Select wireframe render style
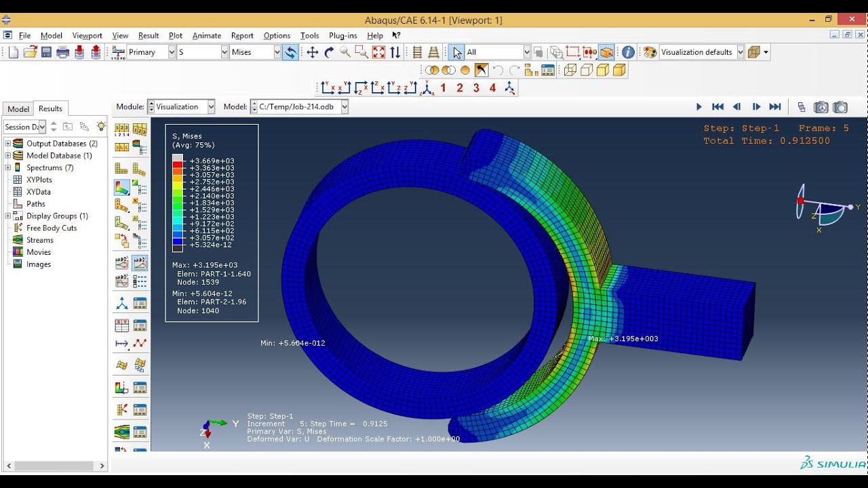Image resolution: width=868 pixels, height=488 pixels. (x=570, y=70)
